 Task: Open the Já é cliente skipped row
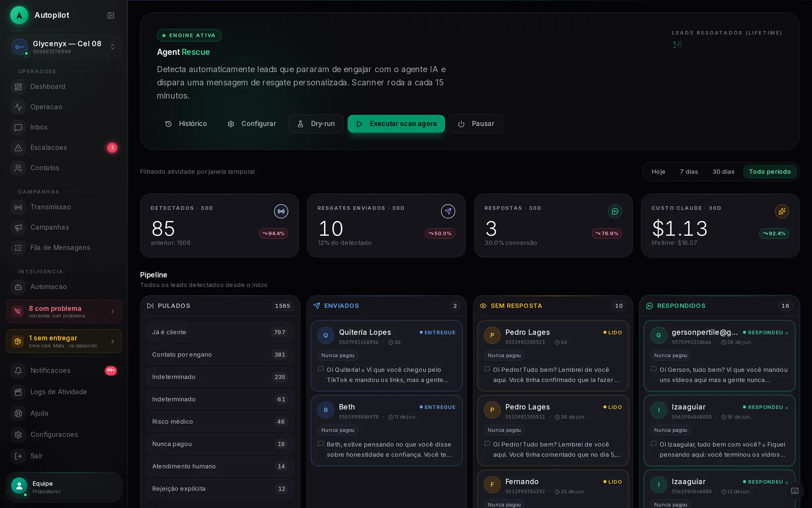click(x=220, y=332)
